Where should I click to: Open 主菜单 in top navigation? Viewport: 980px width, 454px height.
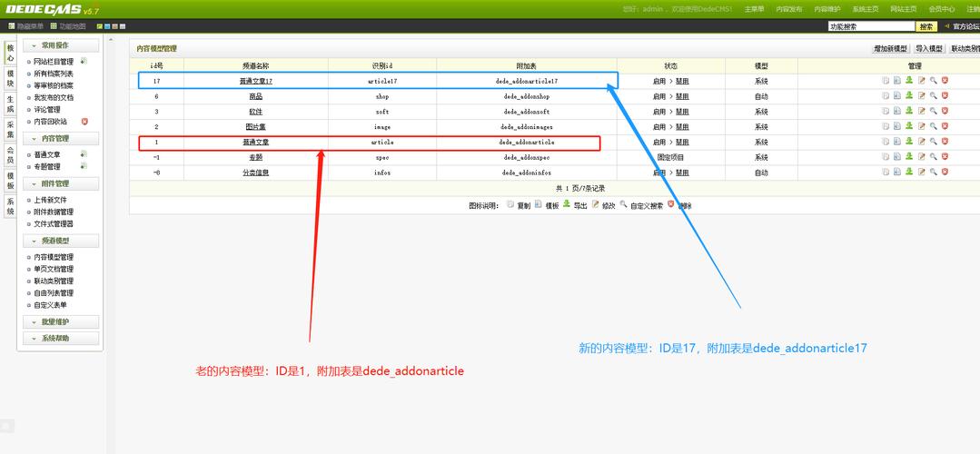point(754,9)
